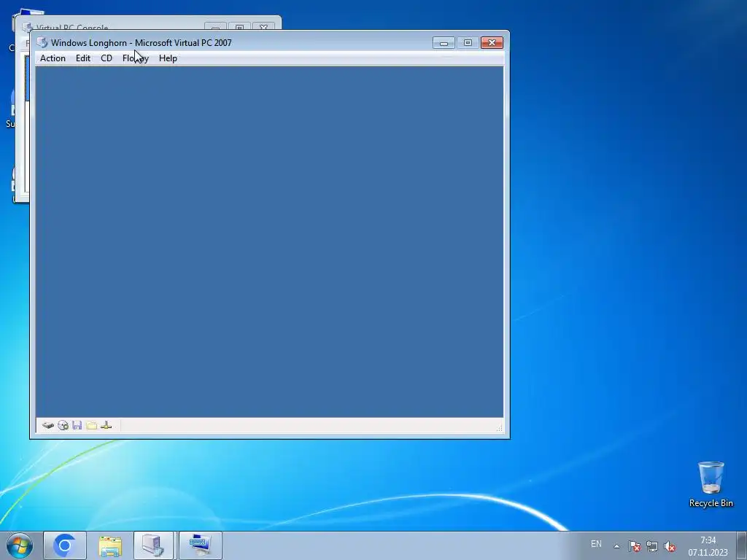Click the muted volume tray icon
Image resolution: width=747 pixels, height=560 pixels.
click(x=670, y=546)
